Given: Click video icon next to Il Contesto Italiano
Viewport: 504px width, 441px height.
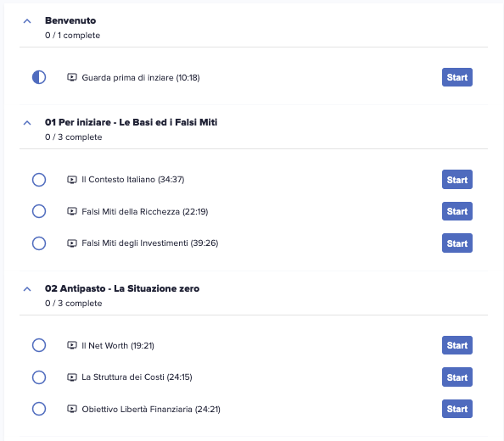Looking at the screenshot, I should [72, 180].
